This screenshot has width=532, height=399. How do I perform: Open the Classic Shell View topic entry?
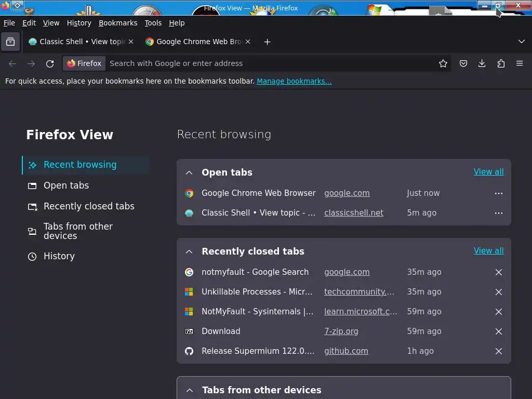click(x=259, y=212)
